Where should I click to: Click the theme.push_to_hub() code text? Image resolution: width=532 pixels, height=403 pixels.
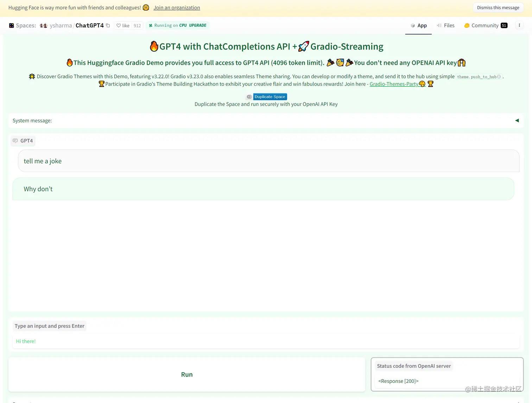pyautogui.click(x=479, y=77)
